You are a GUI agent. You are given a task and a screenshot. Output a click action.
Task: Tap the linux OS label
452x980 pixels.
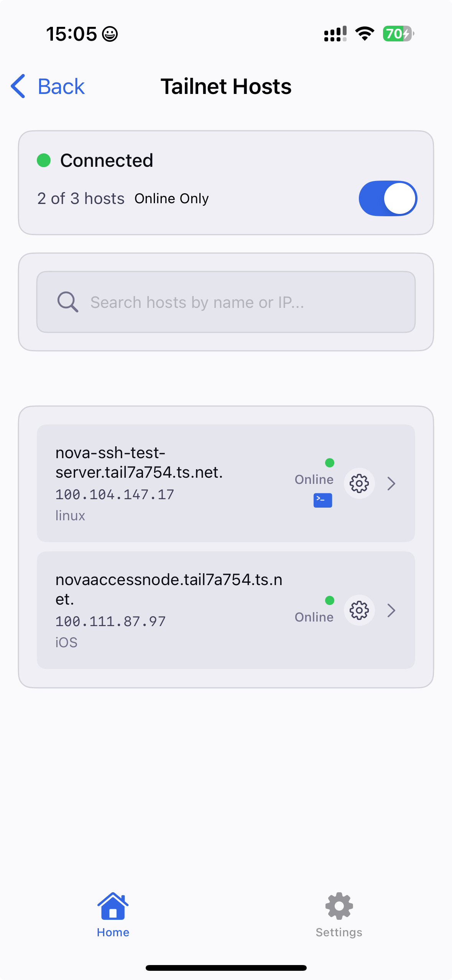coord(70,516)
